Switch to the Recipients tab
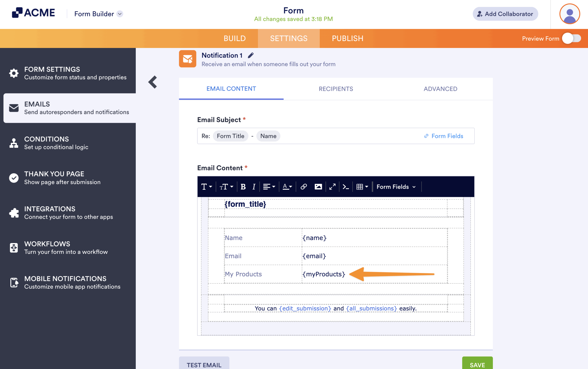588x369 pixels. 336,89
